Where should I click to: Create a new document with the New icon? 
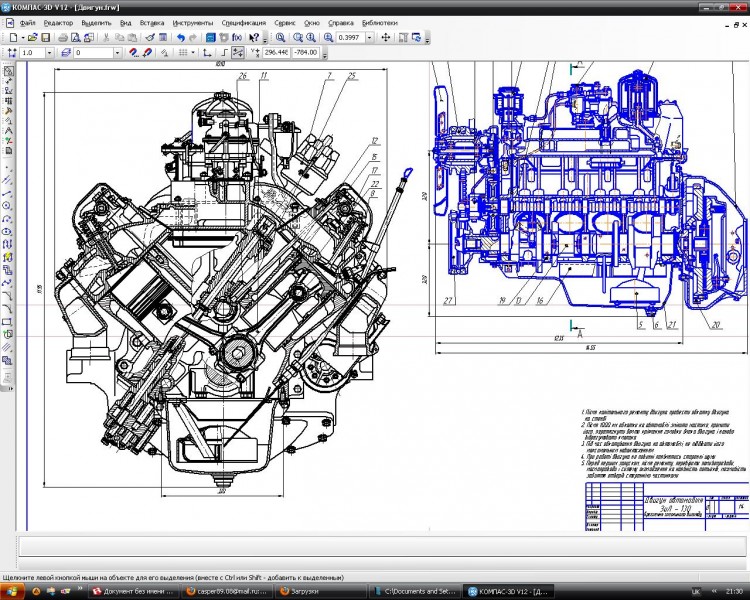tap(13, 37)
